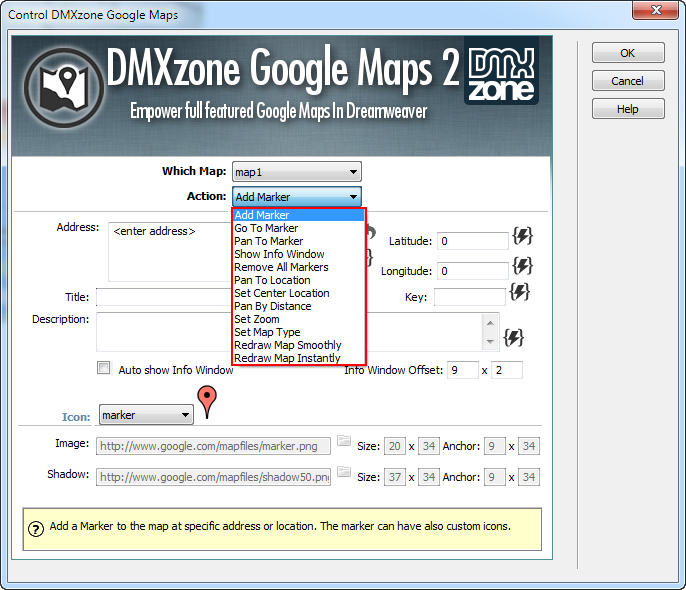Screen dimensions: 686x590
Task: Click Image Size width field 20
Action: point(395,446)
